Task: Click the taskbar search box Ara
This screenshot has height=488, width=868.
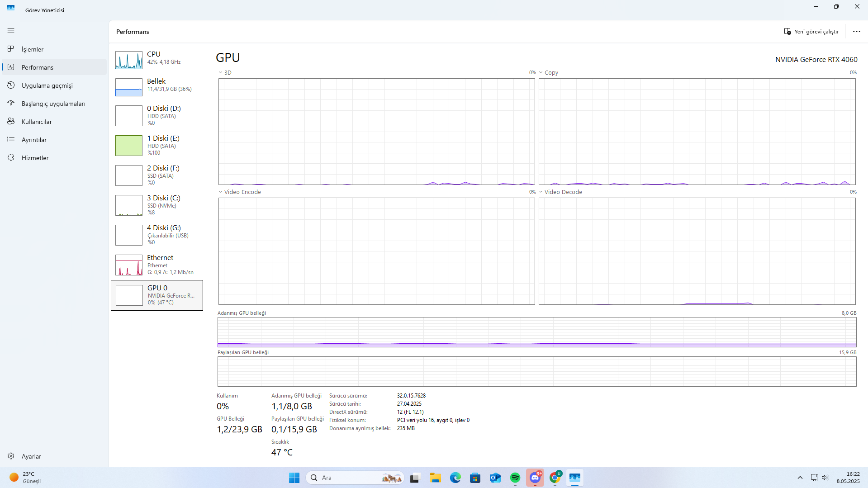Action: 355,478
